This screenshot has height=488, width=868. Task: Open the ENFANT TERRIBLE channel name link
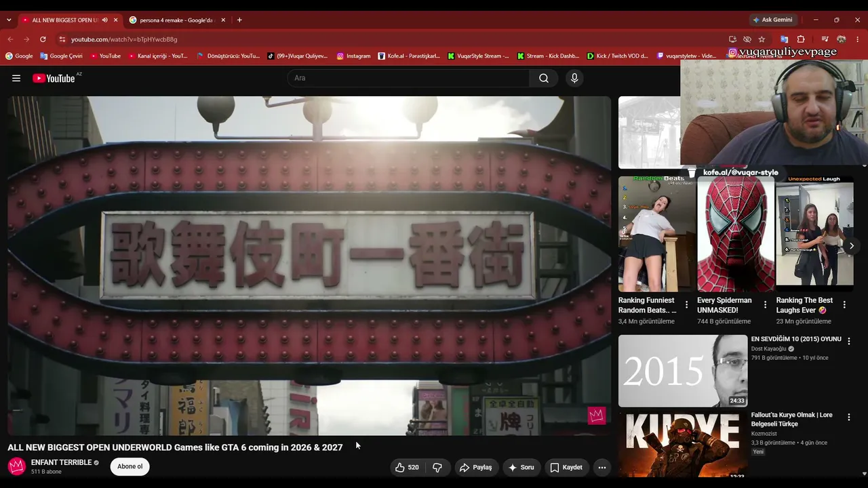pyautogui.click(x=61, y=462)
